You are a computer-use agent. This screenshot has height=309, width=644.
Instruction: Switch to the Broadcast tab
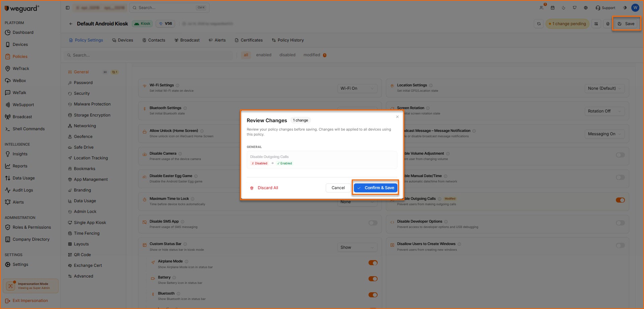(187, 40)
